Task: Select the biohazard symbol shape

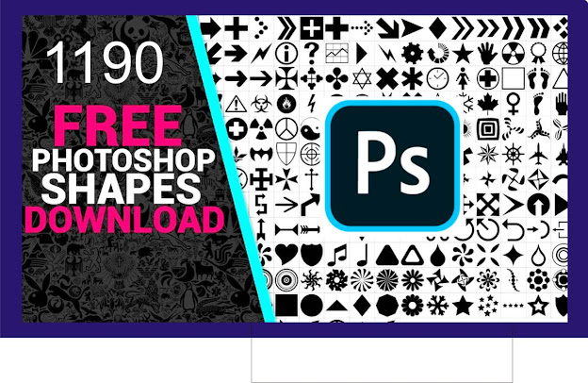Action: pos(261,104)
